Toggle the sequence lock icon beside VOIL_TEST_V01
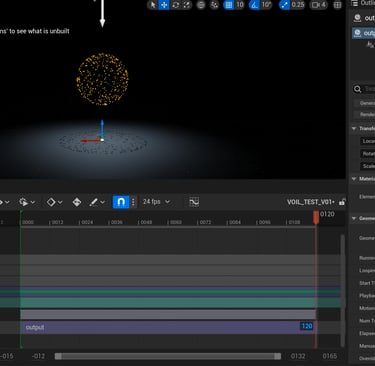The image size is (375, 366). coord(342,202)
